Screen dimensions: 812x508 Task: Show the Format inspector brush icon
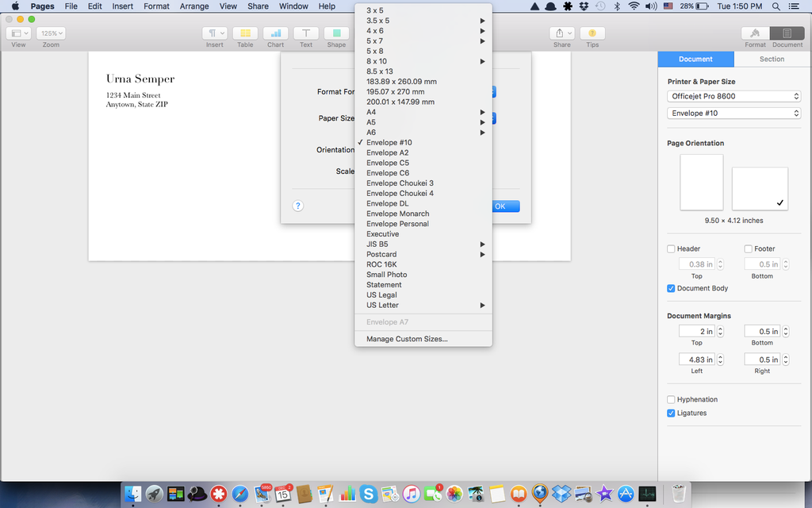point(756,33)
